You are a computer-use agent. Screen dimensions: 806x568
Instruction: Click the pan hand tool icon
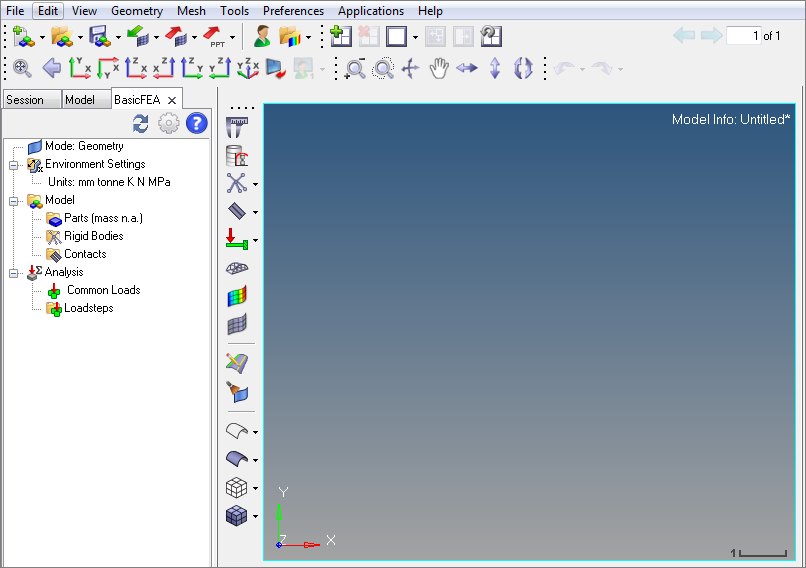tap(438, 68)
